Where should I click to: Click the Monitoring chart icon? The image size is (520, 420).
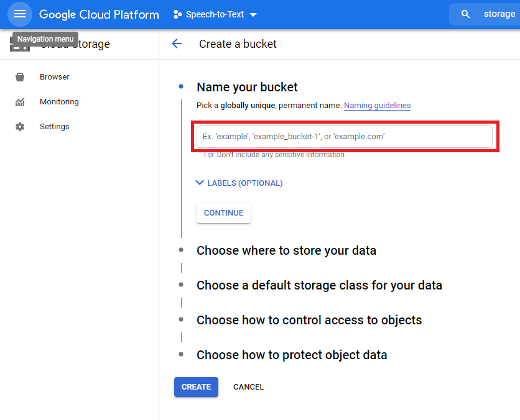coord(20,102)
